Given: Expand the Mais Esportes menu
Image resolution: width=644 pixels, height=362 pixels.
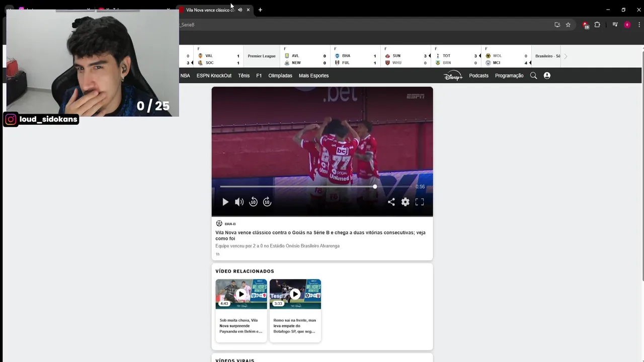Looking at the screenshot, I should 313,75.
